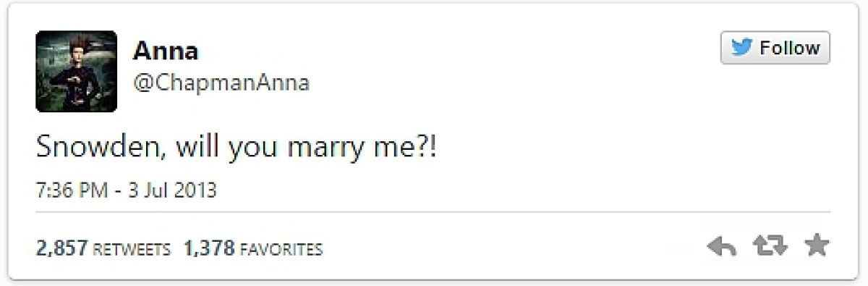Click the word Follow on the follow button
This screenshot has height=286, width=868.
[789, 49]
